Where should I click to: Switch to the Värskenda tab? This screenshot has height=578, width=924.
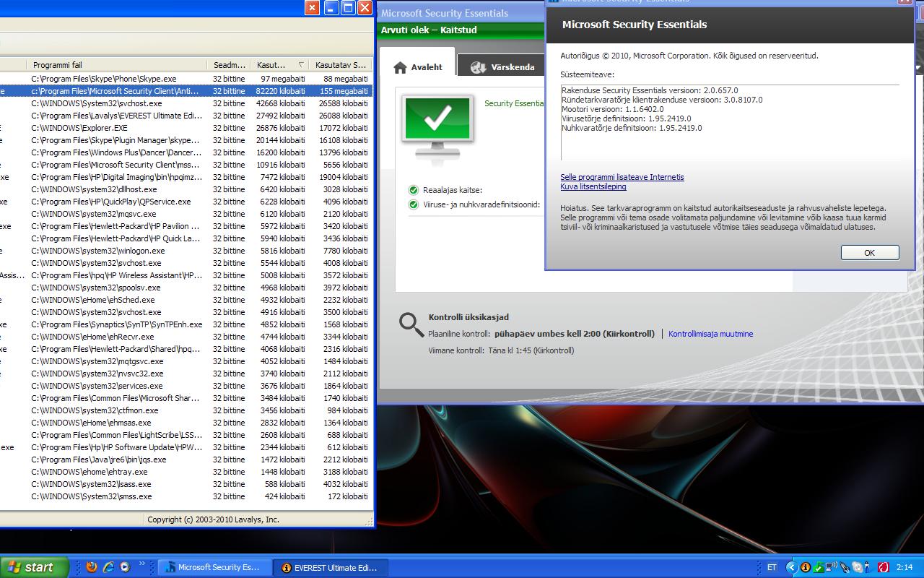tap(502, 67)
